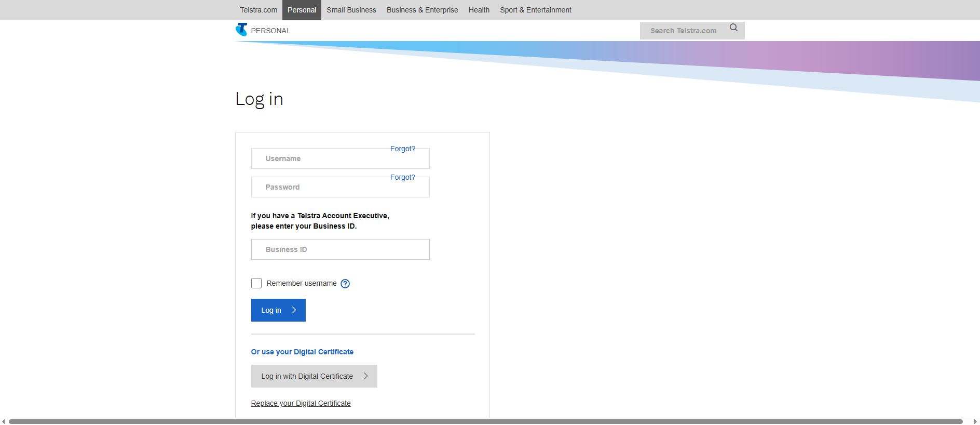980x425 pixels.
Task: Open Sport & Entertainment section
Action: point(536,10)
